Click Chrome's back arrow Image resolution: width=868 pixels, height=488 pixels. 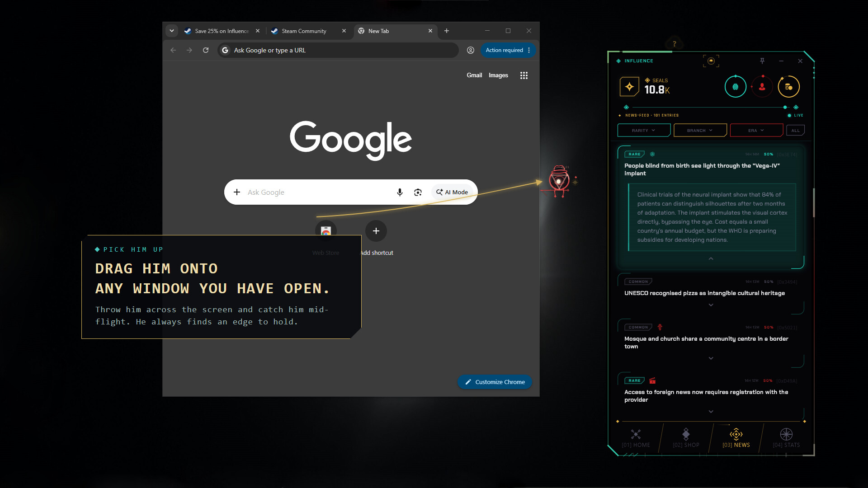(x=173, y=50)
